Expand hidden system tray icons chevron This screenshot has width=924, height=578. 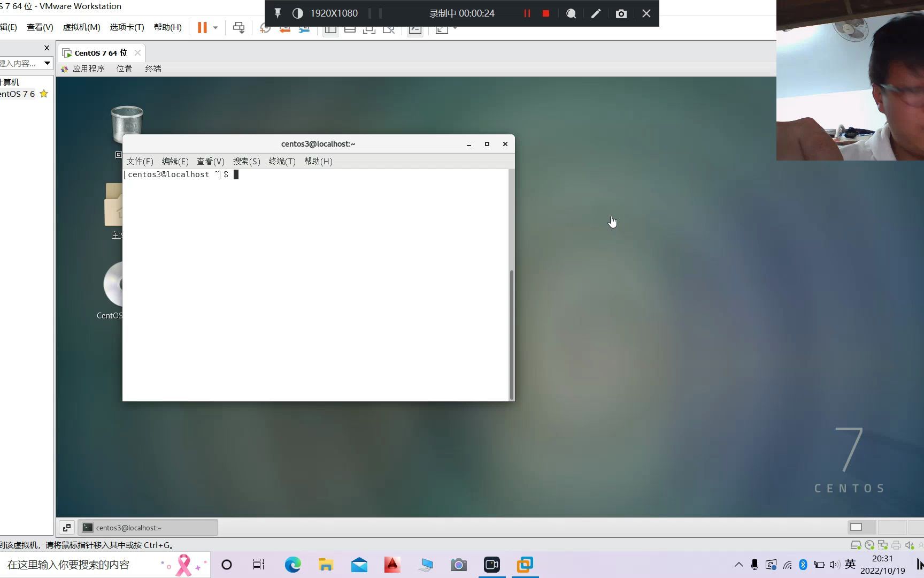(738, 564)
